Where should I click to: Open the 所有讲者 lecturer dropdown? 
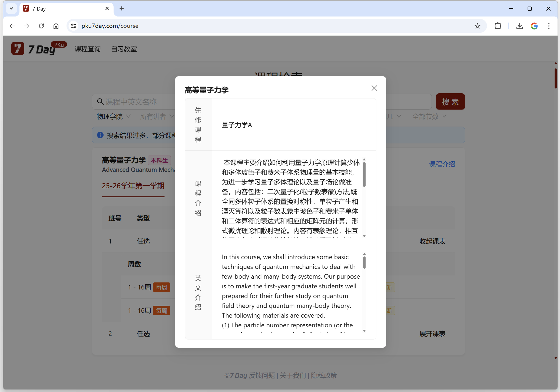coord(156,116)
